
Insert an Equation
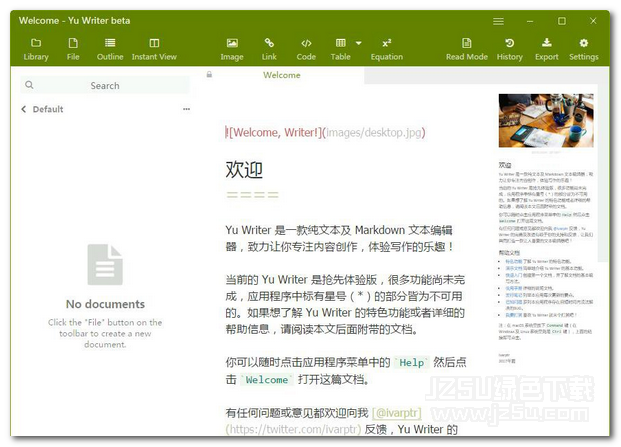click(387, 49)
